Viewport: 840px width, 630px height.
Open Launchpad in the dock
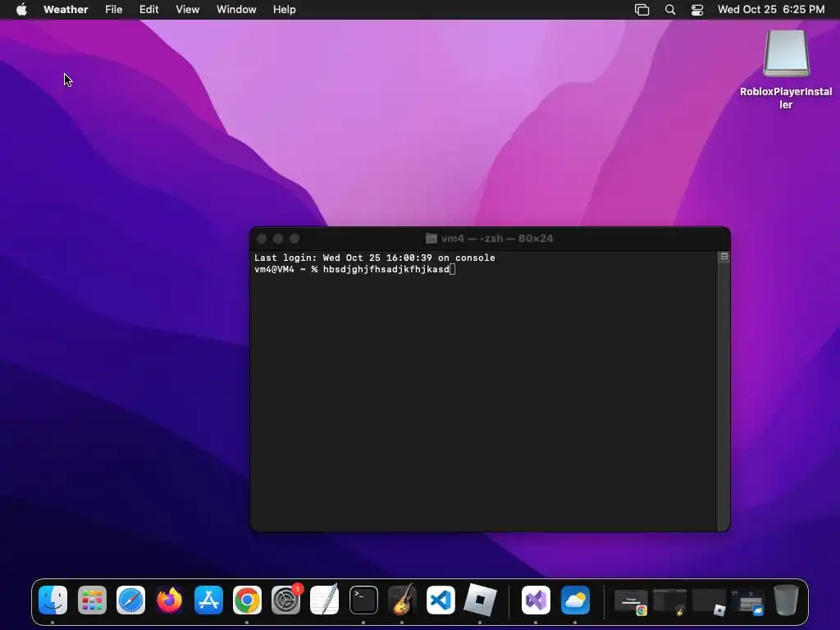[92, 600]
